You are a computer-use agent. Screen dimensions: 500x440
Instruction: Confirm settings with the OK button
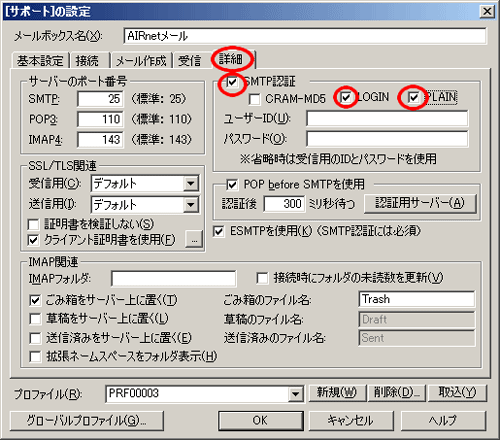point(261,420)
